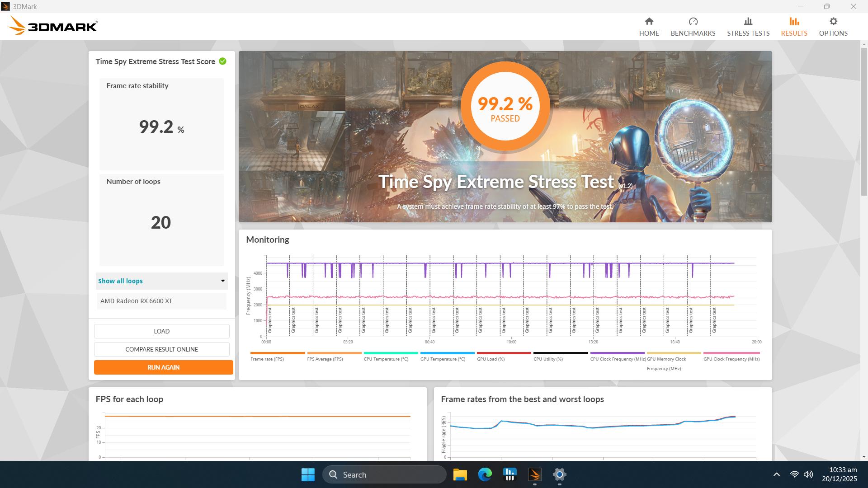The width and height of the screenshot is (868, 488).
Task: Click COMPARE RESULT ONLINE
Action: tap(162, 349)
